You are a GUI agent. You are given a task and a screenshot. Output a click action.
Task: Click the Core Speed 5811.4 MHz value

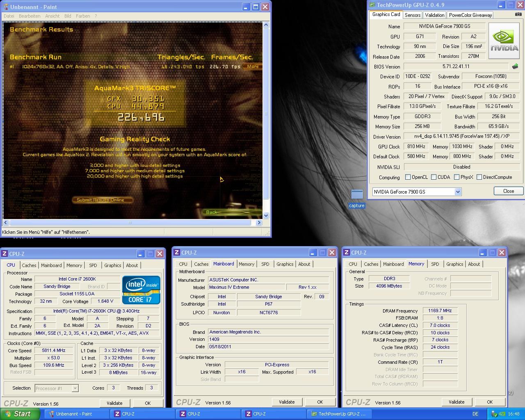pyautogui.click(x=54, y=351)
